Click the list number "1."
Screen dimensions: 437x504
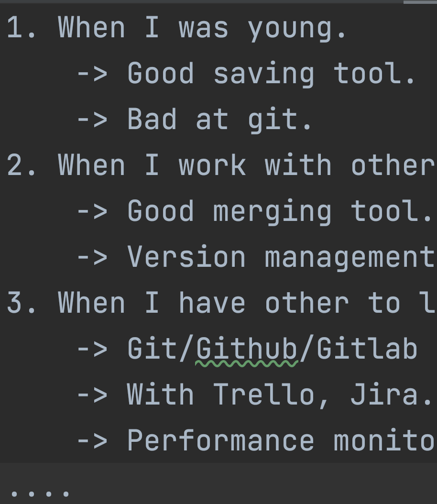[x=22, y=28]
